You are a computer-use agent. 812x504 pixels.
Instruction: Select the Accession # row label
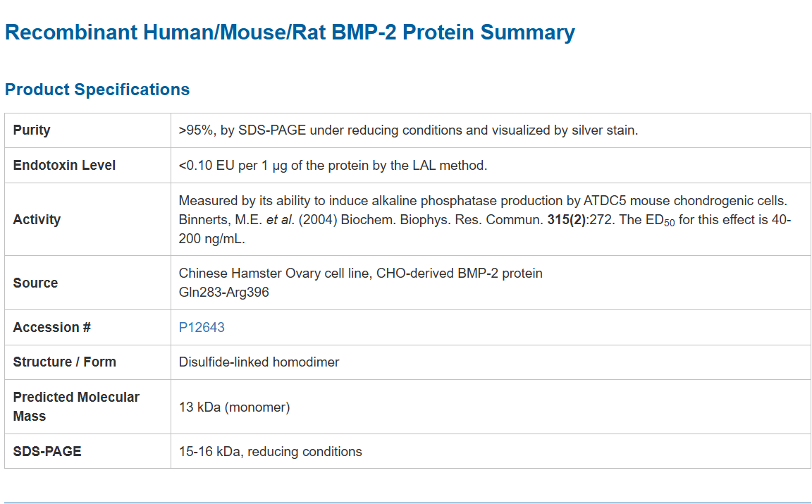[51, 327]
